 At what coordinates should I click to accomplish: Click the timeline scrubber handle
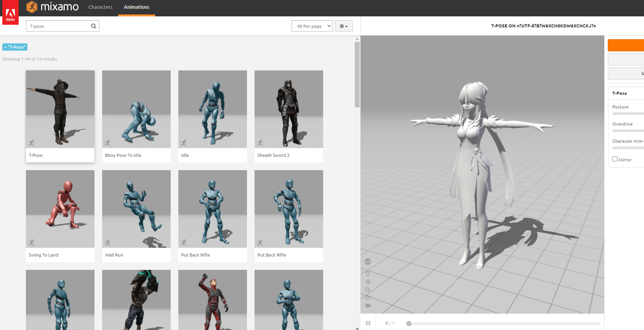click(409, 324)
